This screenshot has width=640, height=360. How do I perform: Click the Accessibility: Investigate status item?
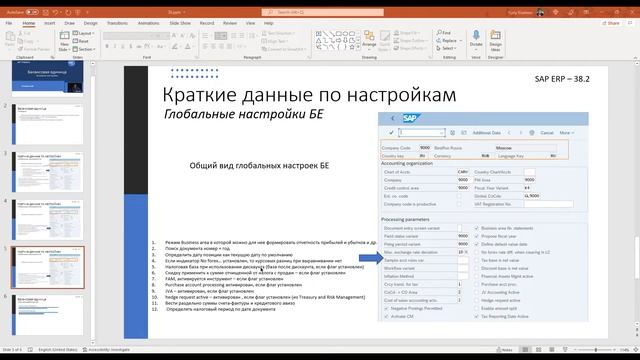tap(106, 350)
